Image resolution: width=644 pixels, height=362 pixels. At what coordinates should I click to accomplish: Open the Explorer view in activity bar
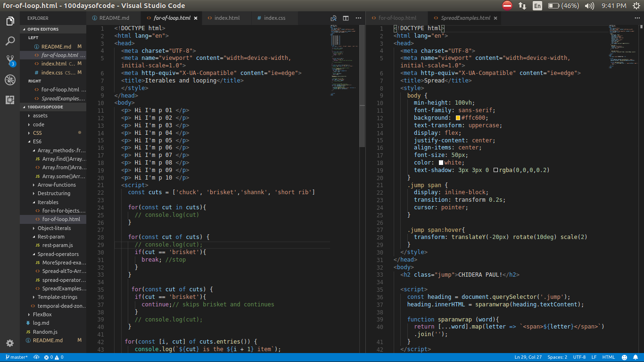(10, 21)
